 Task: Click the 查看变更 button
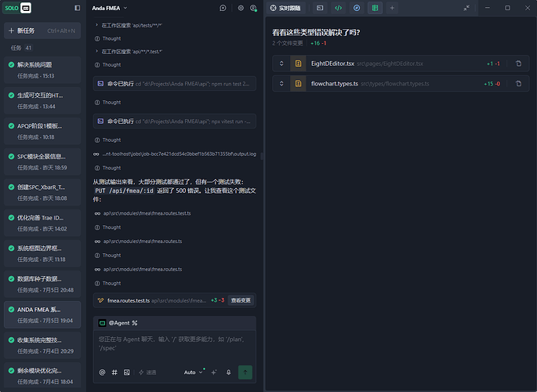241,300
